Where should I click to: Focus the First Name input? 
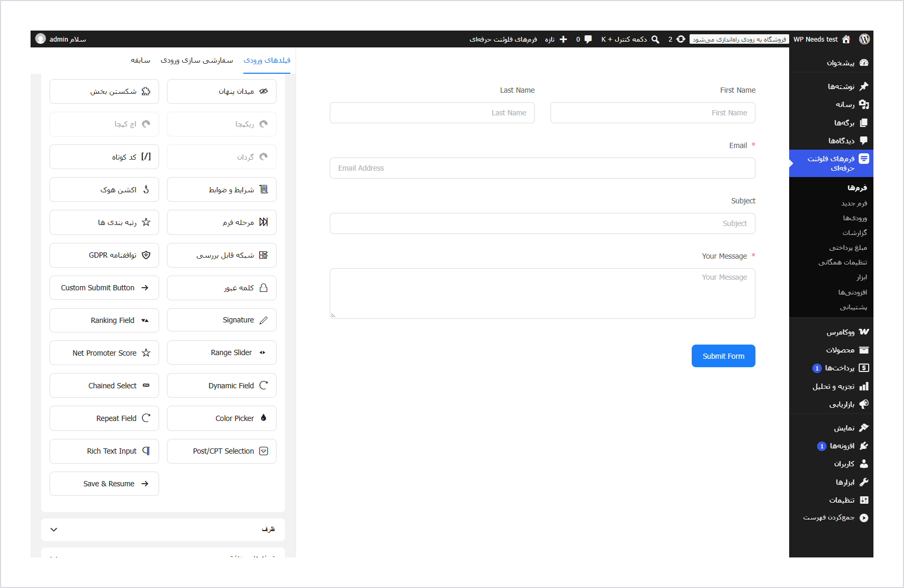pyautogui.click(x=653, y=113)
